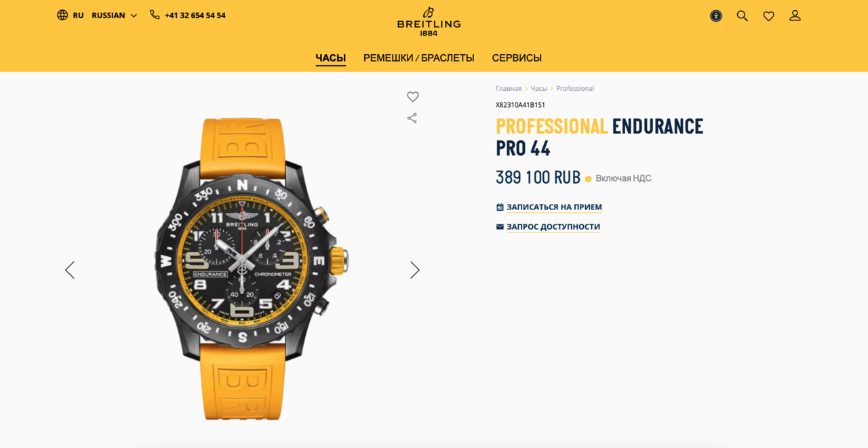Open wishlist heart in header
This screenshot has width=868, height=448.
pos(768,16)
